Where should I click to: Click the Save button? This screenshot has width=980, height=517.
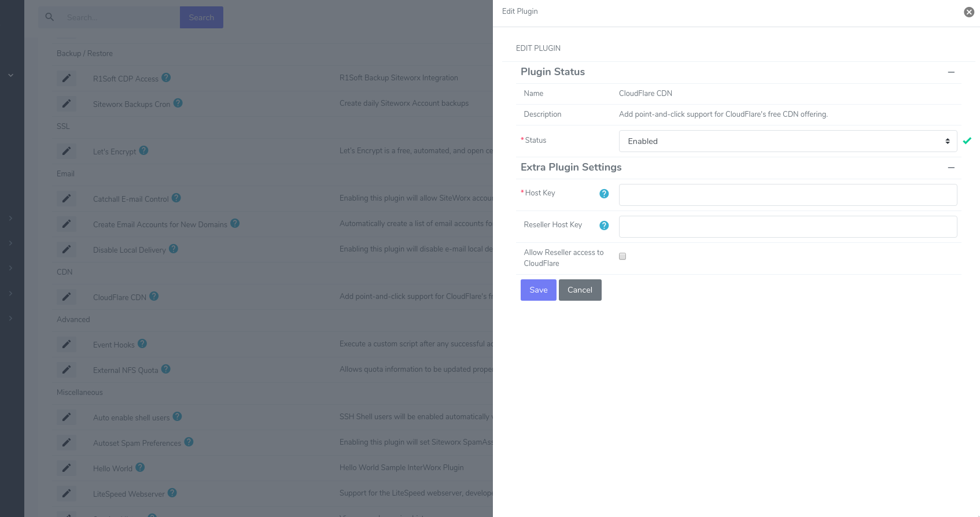point(538,290)
